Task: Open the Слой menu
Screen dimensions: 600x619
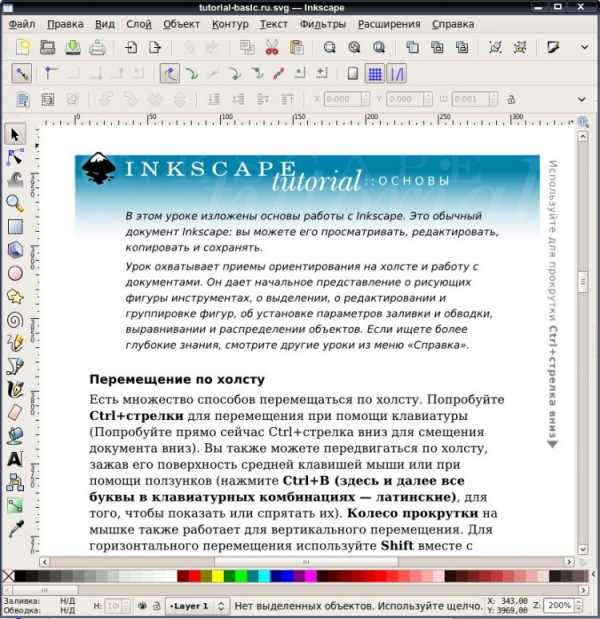Action: coord(139,24)
